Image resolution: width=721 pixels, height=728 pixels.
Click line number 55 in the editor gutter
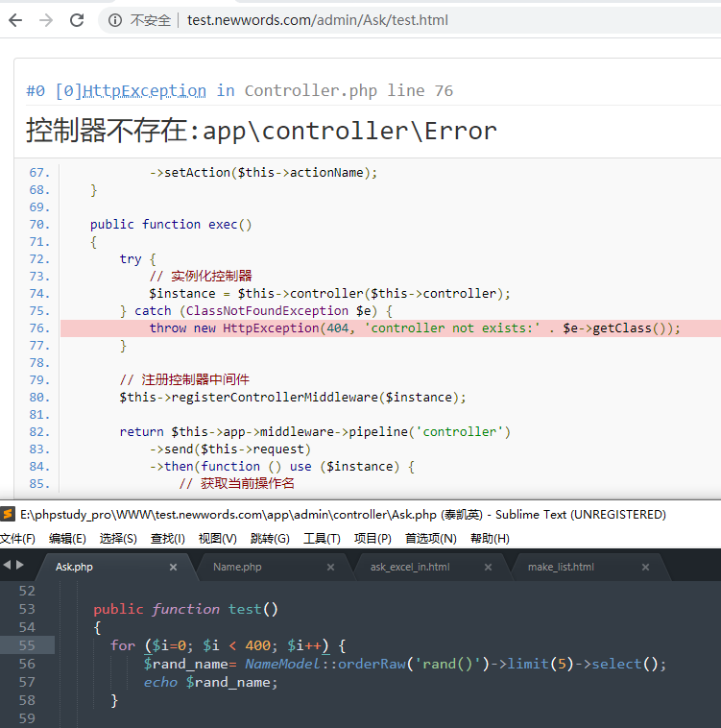(x=26, y=645)
